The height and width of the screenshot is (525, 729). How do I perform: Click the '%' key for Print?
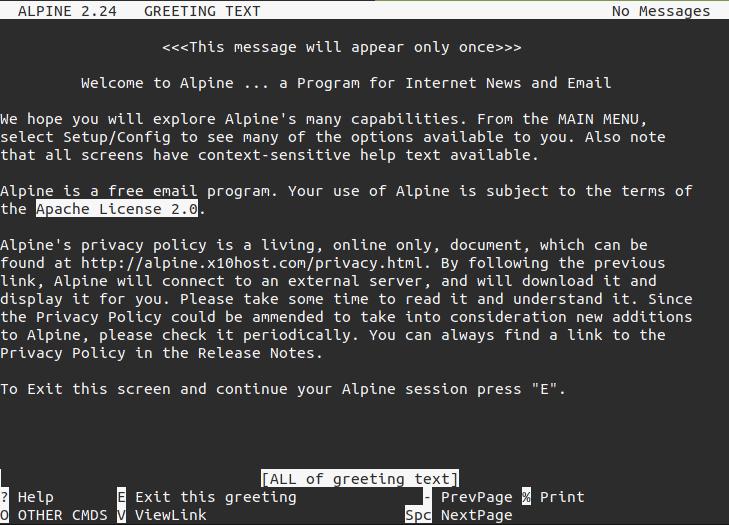click(x=526, y=497)
